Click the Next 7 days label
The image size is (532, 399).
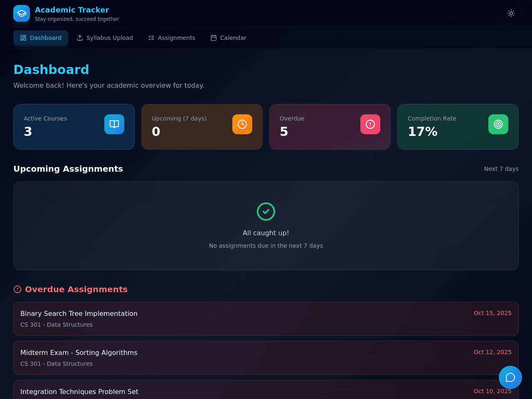pos(501,169)
